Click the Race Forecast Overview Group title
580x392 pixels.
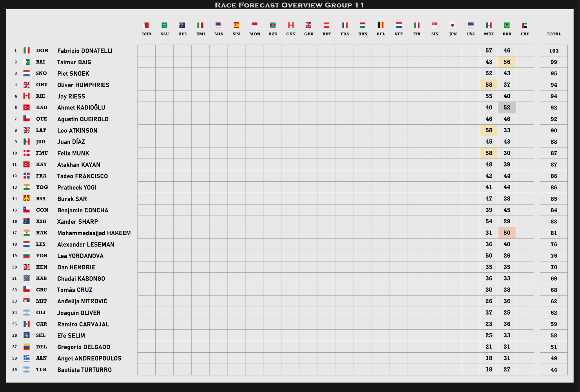coord(289,5)
